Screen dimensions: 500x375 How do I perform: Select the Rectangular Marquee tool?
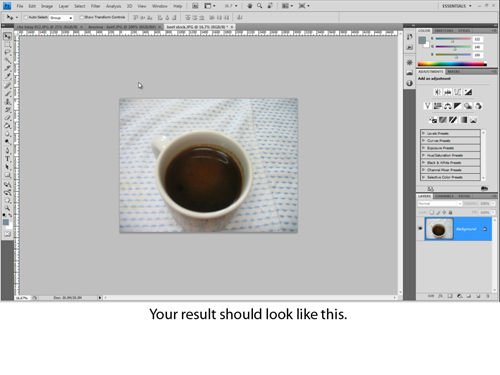point(7,45)
